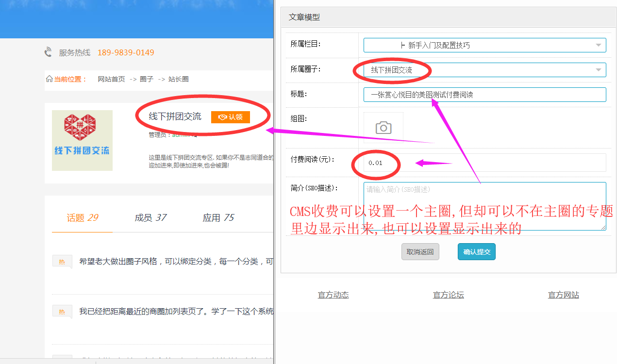Open the 线下拼团交流 group logo image
This screenshot has width=617, height=364.
(82, 140)
